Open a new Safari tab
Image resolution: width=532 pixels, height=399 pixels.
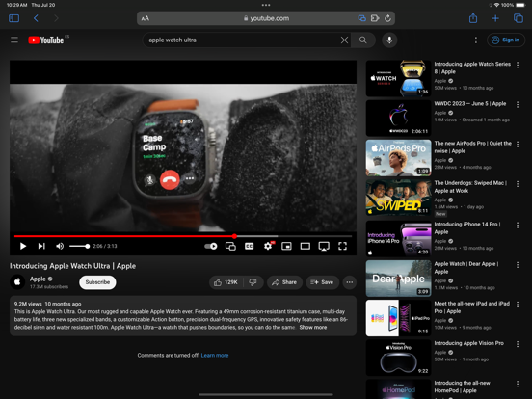[x=495, y=18]
